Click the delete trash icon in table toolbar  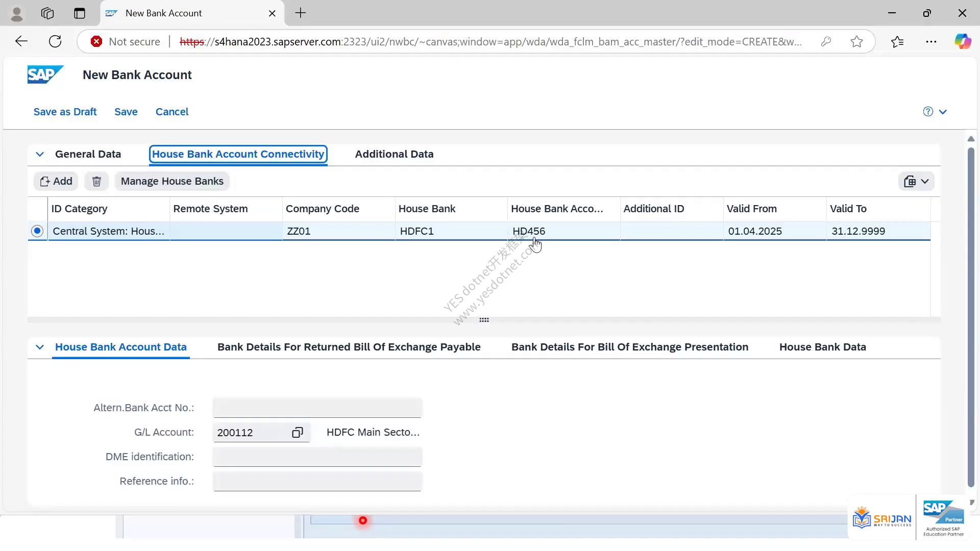pyautogui.click(x=96, y=181)
